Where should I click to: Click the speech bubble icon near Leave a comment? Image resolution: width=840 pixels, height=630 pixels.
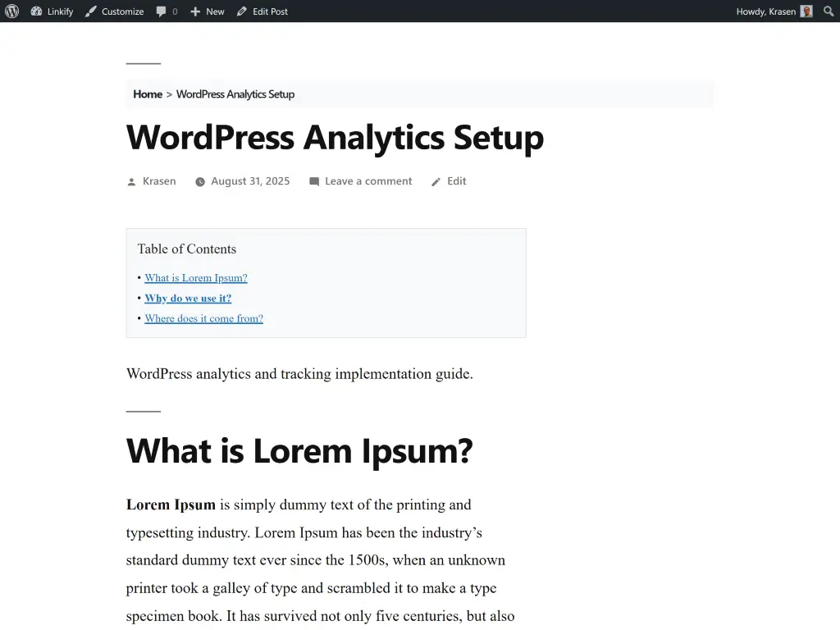[x=314, y=181]
